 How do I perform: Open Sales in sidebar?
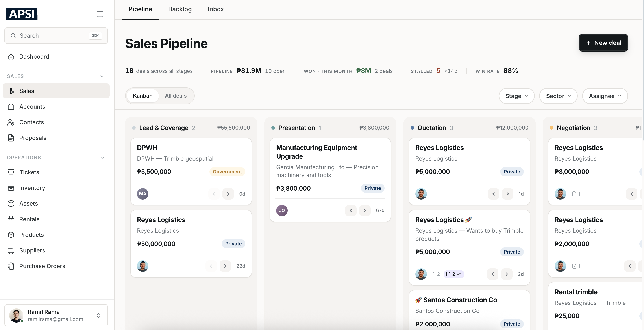(x=56, y=91)
